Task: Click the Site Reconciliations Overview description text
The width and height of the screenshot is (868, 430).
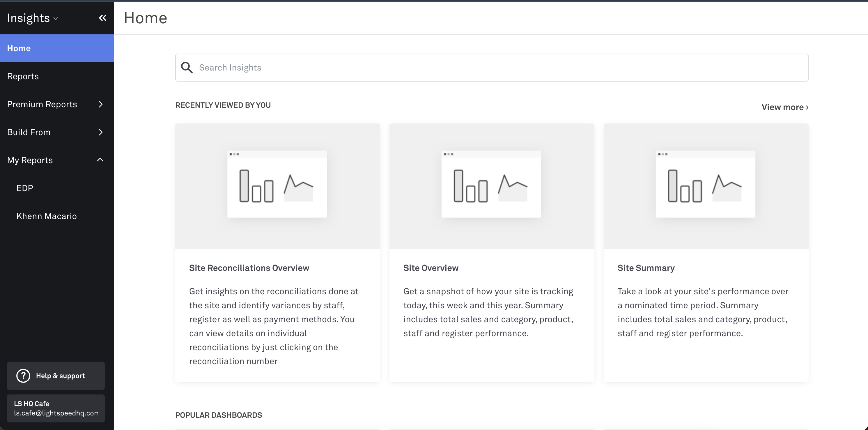Action: [274, 326]
